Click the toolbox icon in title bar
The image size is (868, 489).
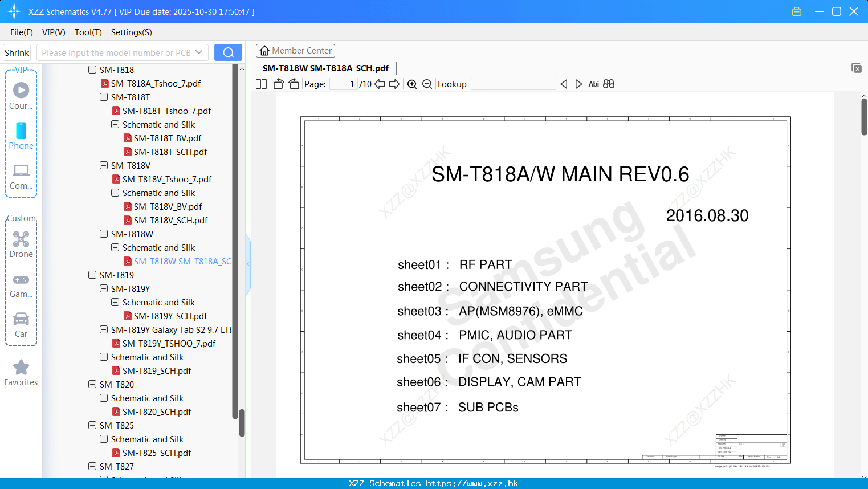(797, 11)
